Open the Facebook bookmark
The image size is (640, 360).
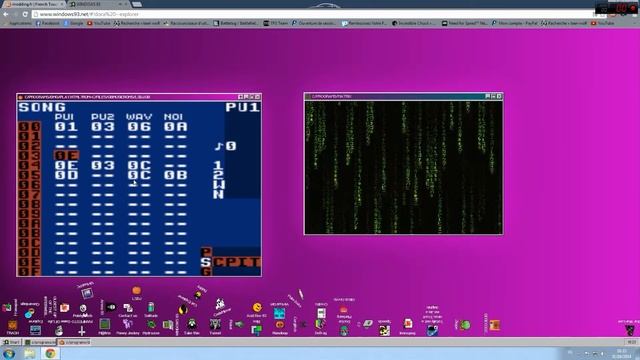pyautogui.click(x=48, y=23)
